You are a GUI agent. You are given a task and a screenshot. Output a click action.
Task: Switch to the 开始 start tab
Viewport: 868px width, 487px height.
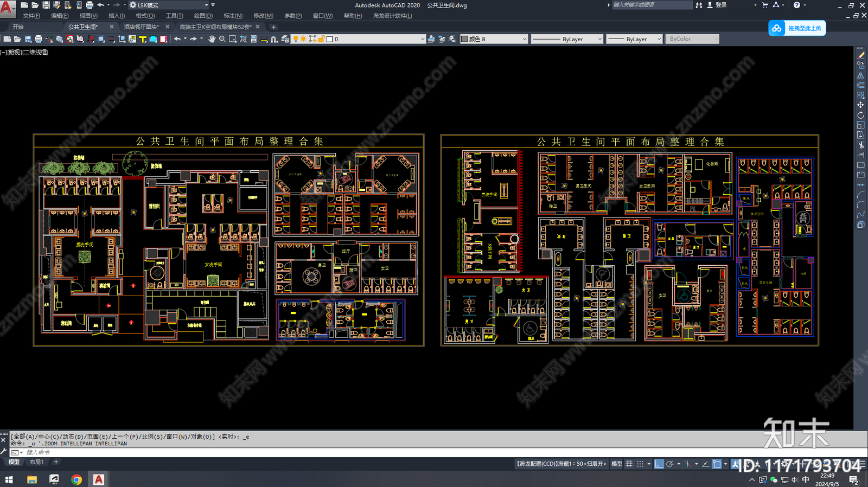(x=18, y=27)
